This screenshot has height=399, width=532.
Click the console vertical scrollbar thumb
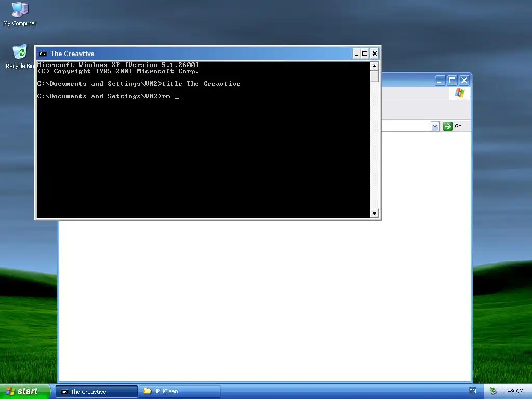374,76
